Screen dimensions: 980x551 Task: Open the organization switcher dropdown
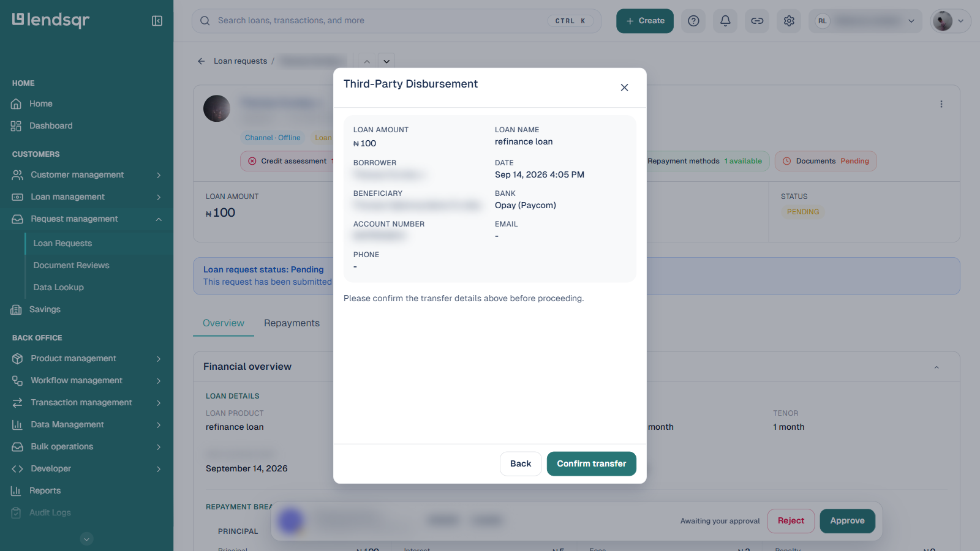click(865, 21)
